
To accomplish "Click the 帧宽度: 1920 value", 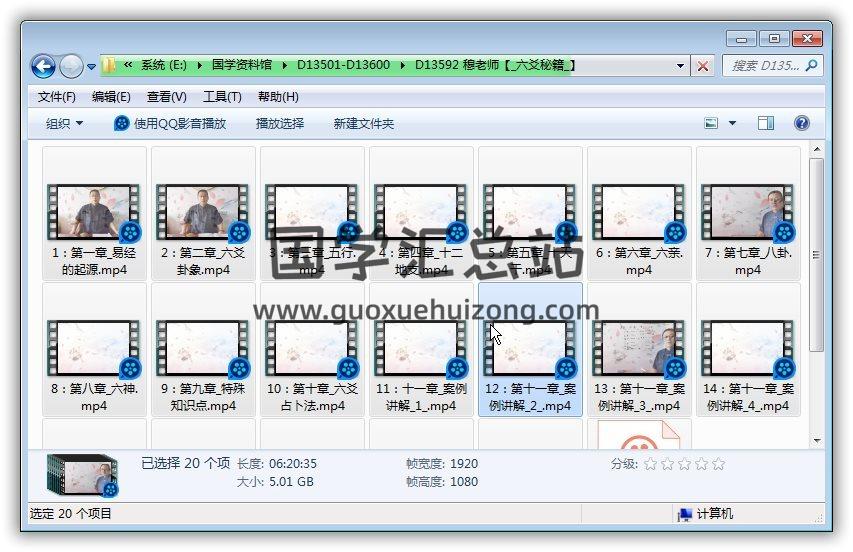I will [x=464, y=464].
